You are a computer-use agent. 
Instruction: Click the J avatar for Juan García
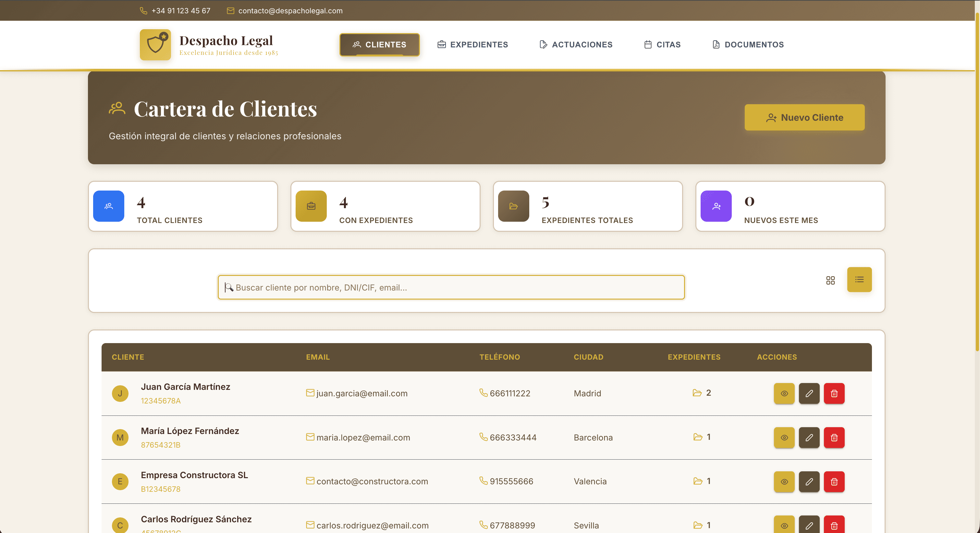pyautogui.click(x=120, y=393)
